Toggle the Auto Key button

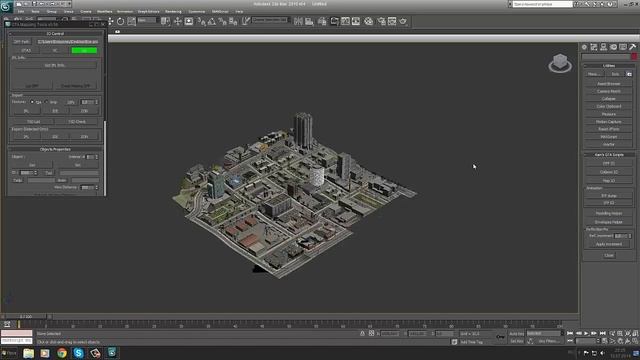pyautogui.click(x=516, y=334)
